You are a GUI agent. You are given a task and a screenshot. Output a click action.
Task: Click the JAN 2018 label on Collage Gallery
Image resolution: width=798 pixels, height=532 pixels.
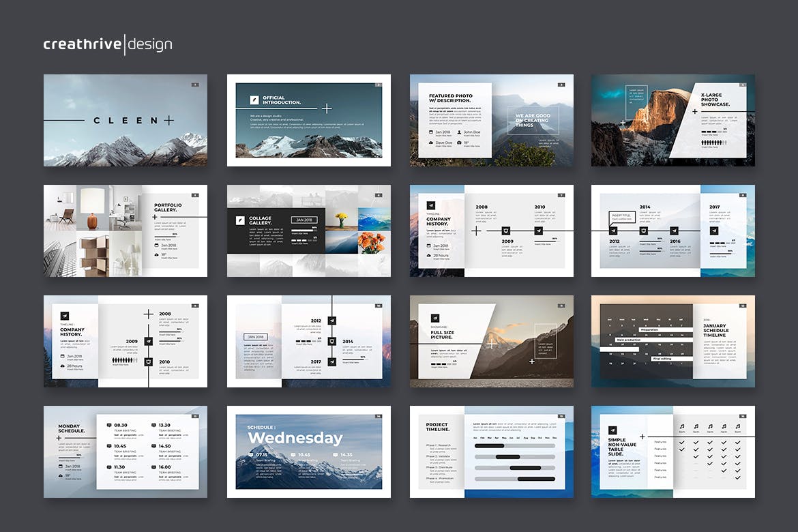[x=304, y=220]
